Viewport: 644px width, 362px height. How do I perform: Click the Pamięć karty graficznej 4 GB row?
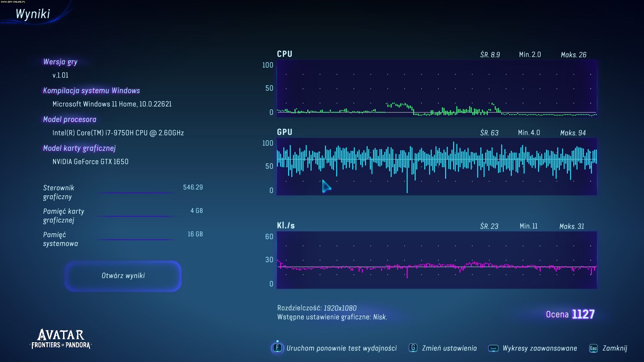coord(123,216)
